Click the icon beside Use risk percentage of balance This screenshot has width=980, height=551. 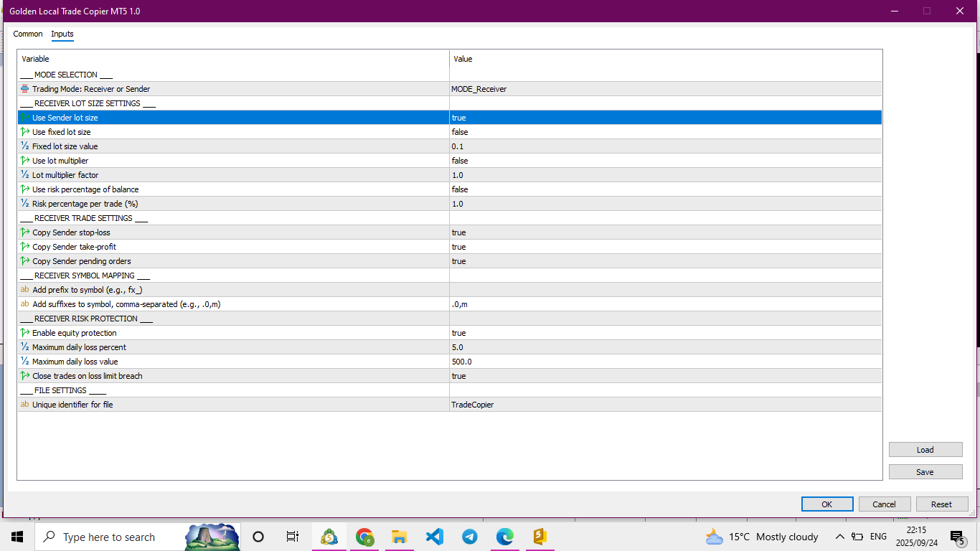(25, 189)
